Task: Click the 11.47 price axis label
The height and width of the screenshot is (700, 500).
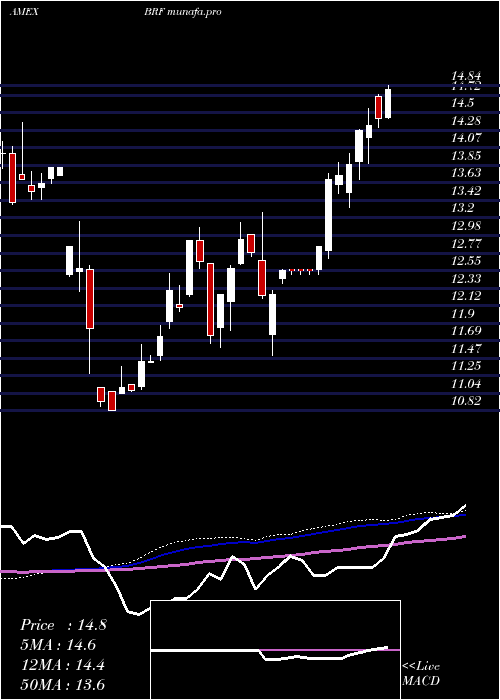Action: pos(467,349)
